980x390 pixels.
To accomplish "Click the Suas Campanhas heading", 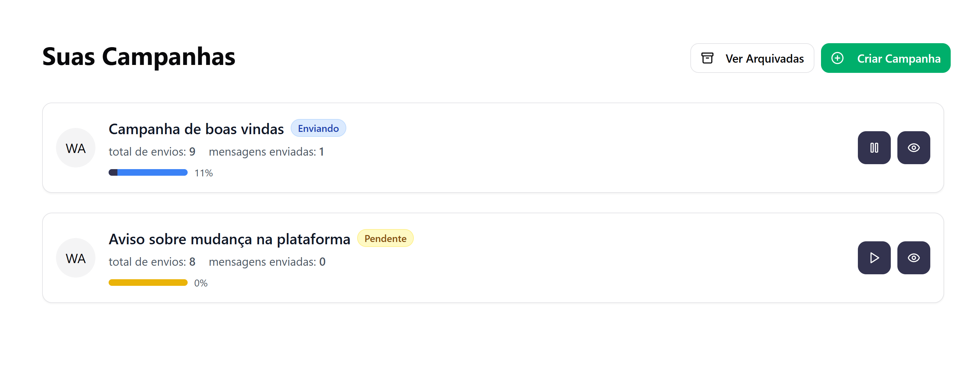I will click(x=139, y=57).
